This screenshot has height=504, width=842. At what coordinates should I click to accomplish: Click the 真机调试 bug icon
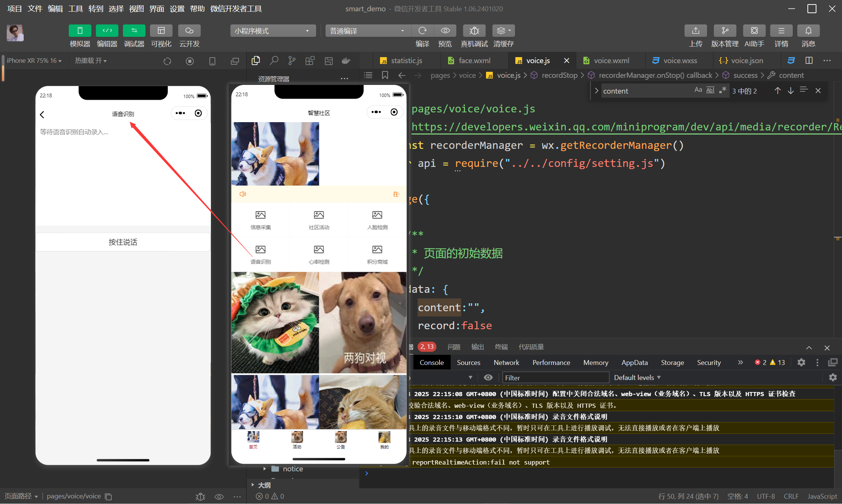[474, 31]
